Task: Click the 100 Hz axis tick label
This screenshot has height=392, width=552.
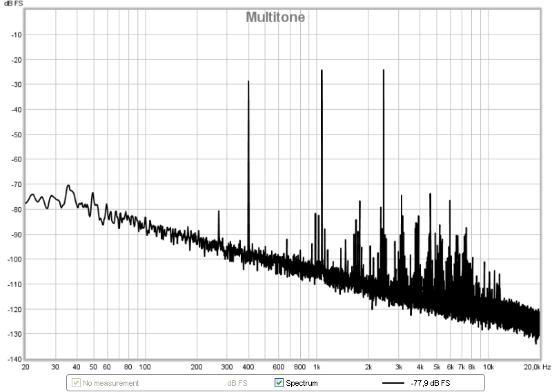Action: [145, 367]
